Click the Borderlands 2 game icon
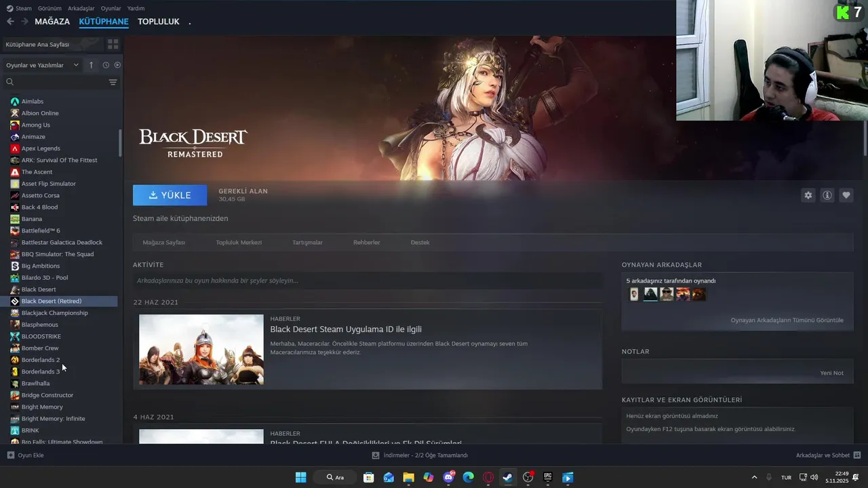Screen dimensions: 868x488 [x=15, y=360]
